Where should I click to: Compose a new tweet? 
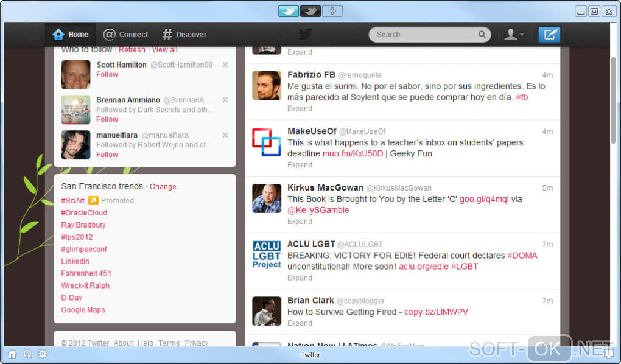(549, 35)
